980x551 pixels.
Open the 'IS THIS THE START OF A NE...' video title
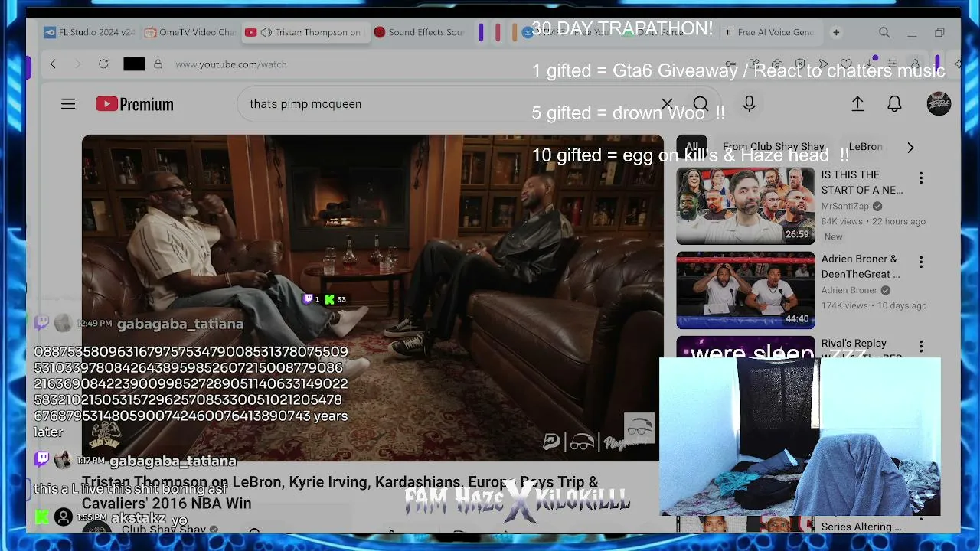pyautogui.click(x=862, y=182)
